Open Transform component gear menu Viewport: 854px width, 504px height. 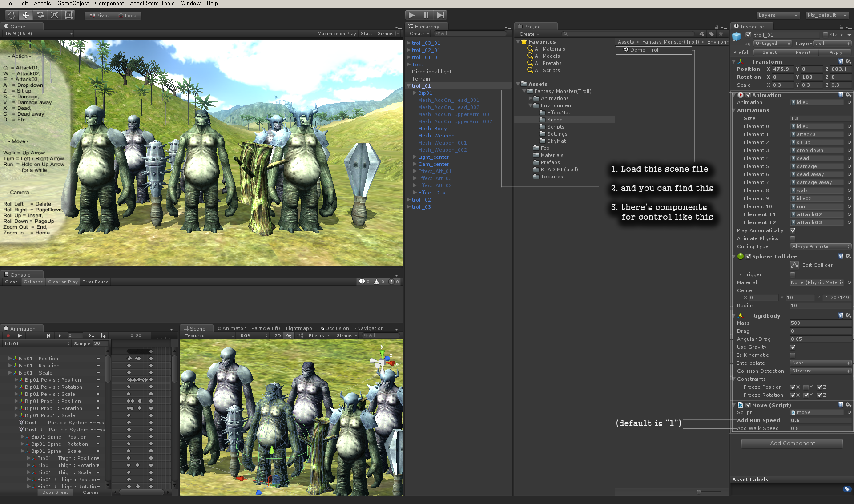(x=848, y=61)
